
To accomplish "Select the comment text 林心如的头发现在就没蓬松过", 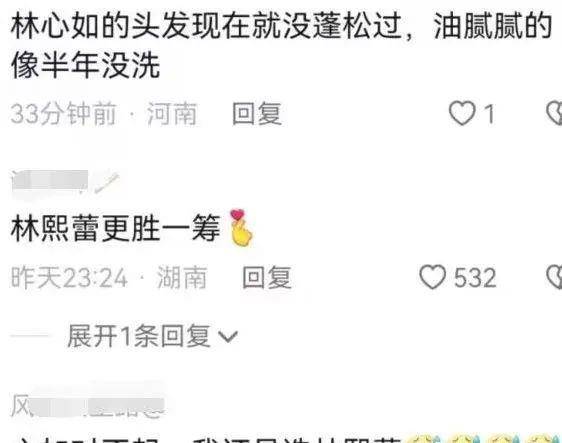I will pyautogui.click(x=206, y=25).
